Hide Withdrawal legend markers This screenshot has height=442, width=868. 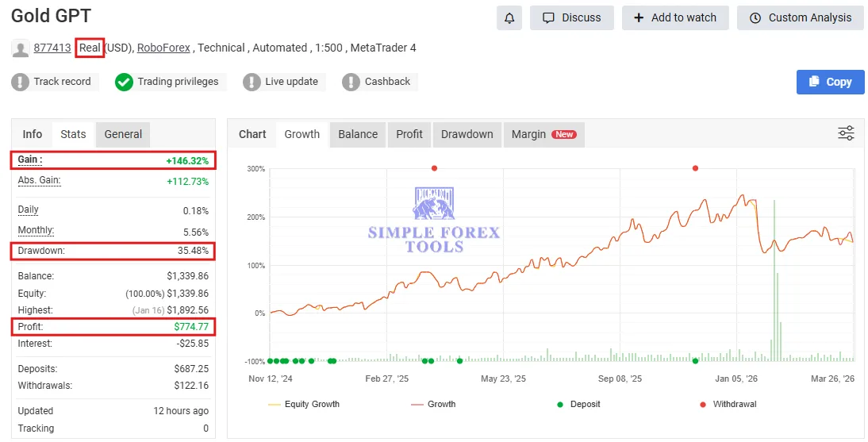tap(727, 404)
